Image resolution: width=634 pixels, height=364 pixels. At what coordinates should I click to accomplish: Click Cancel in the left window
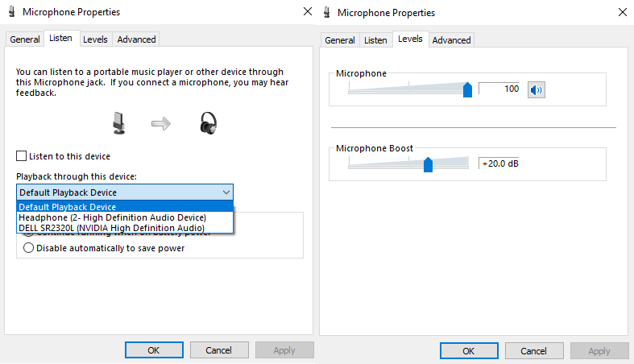[219, 350]
